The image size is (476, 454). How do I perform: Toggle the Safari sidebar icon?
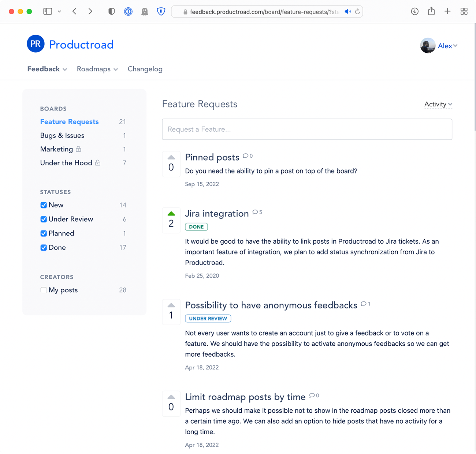click(48, 11)
